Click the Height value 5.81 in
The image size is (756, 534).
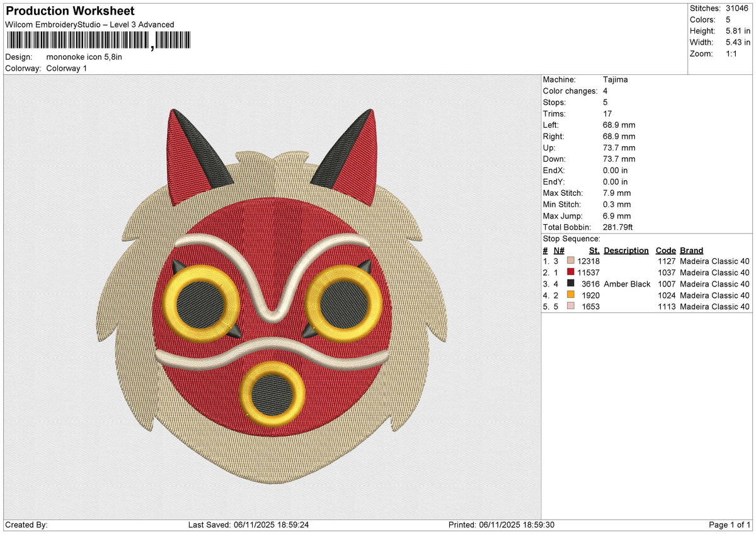738,31
